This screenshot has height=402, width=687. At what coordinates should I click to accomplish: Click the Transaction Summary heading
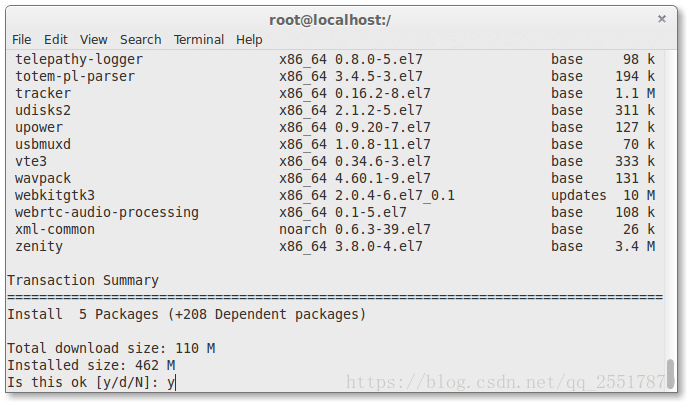tap(83, 280)
